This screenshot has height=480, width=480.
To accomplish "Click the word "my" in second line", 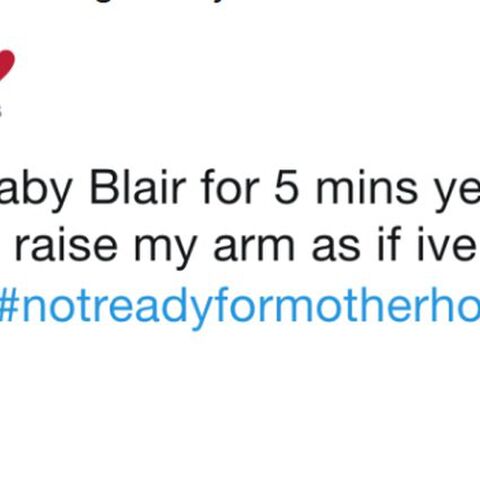I will click(165, 252).
